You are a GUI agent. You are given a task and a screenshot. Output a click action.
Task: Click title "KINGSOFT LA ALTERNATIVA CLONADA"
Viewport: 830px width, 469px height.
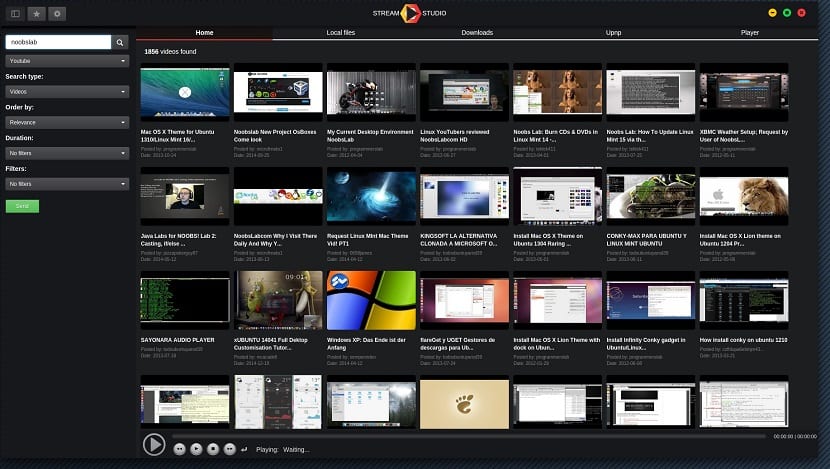tap(459, 240)
